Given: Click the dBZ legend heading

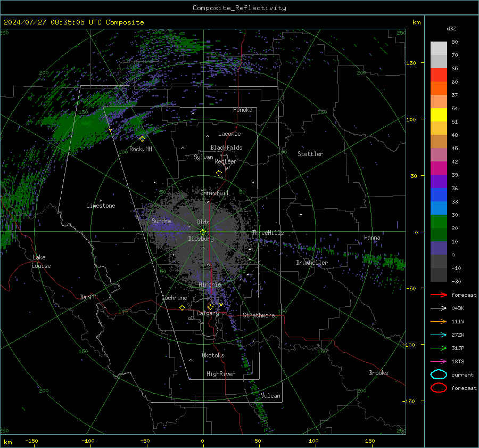Looking at the screenshot, I should point(451,28).
